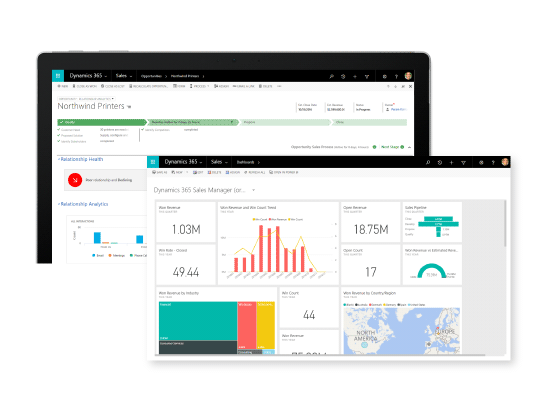Open recent items history icon in dashboard header
This screenshot has height=407, width=543.
pyautogui.click(x=440, y=162)
